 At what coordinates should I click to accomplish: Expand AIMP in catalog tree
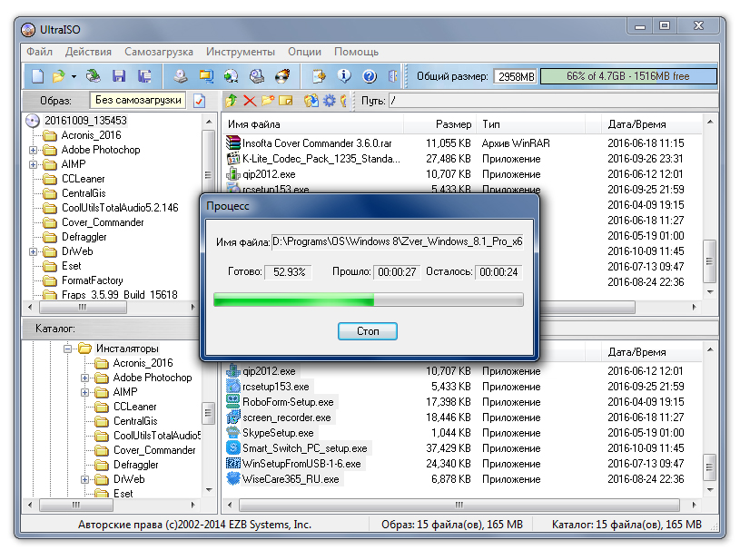pos(85,392)
